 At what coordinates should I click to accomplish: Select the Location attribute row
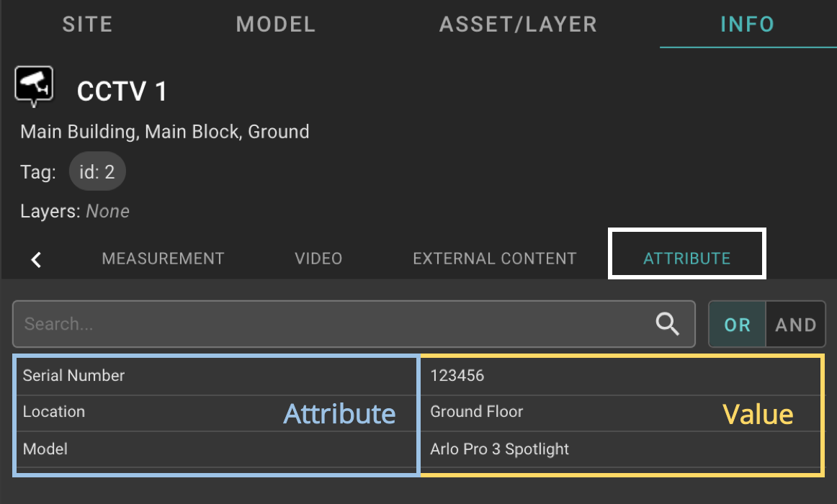(418, 413)
